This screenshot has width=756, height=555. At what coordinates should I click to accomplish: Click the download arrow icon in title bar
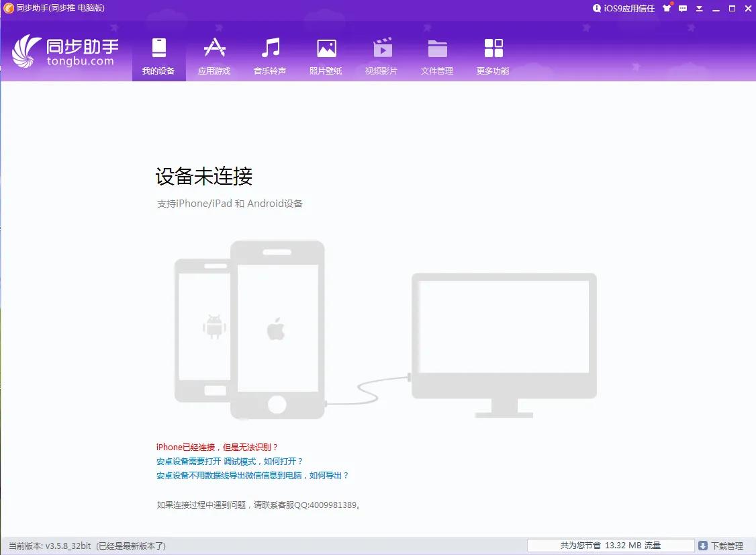click(698, 8)
